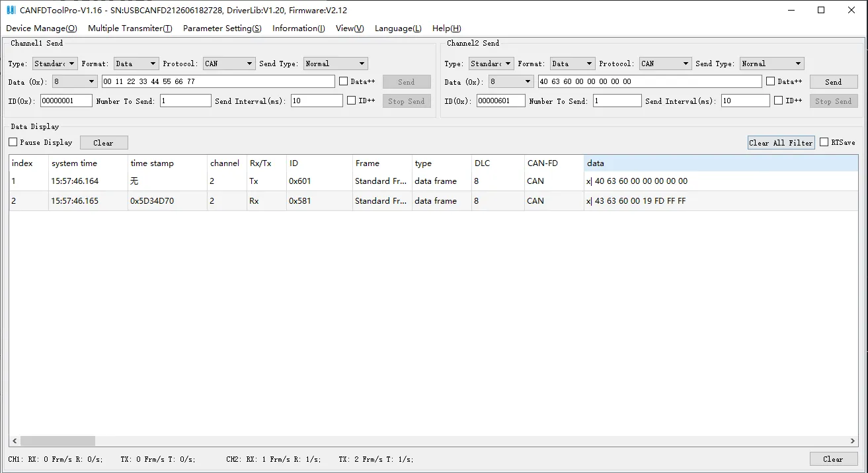
Task: Open the Multiple Transmiter menu
Action: click(x=130, y=28)
